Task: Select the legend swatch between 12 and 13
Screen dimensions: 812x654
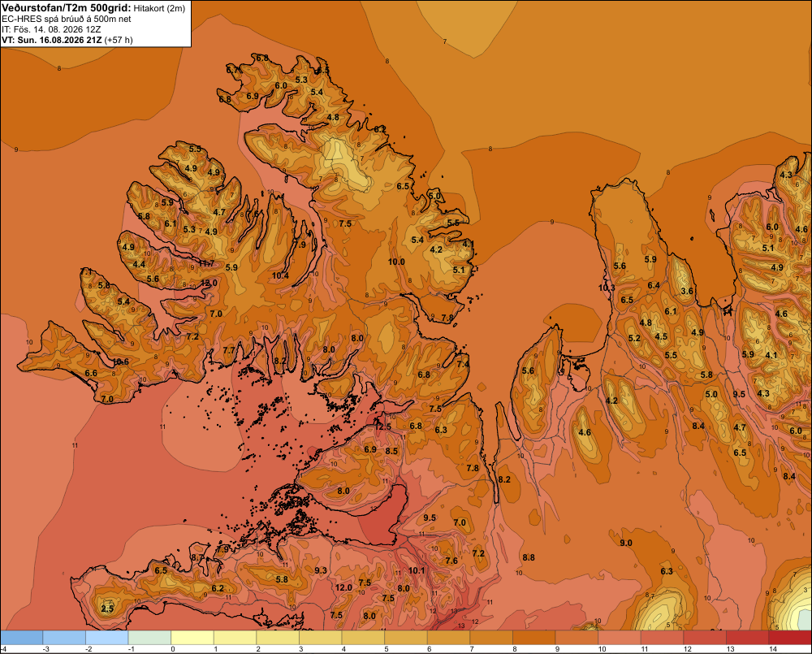Action: 705,638
